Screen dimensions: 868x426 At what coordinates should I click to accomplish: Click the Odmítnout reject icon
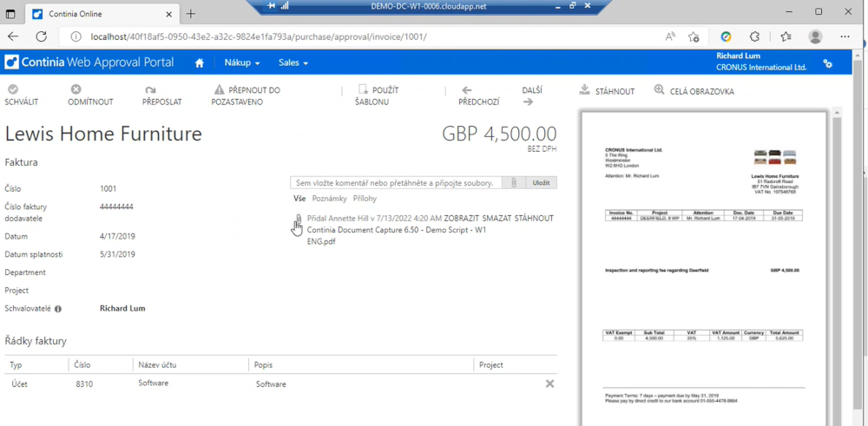tap(76, 89)
